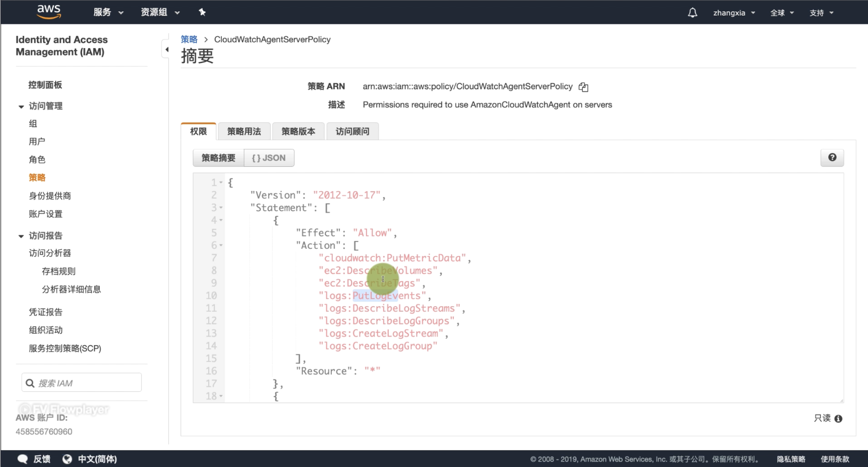Viewport: 868px width, 467px height.
Task: Click "logs:CreateLogGroup" in the JSON
Action: pyautogui.click(x=378, y=346)
